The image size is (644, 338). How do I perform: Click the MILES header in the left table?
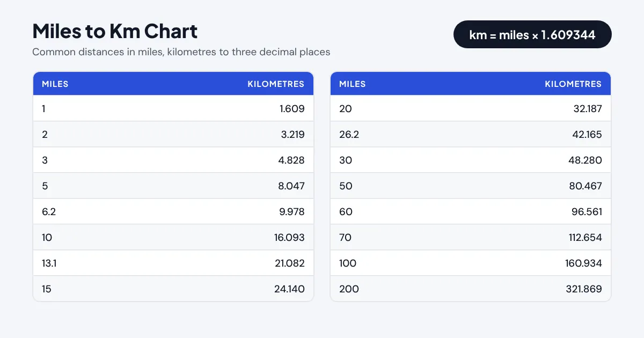pos(55,84)
